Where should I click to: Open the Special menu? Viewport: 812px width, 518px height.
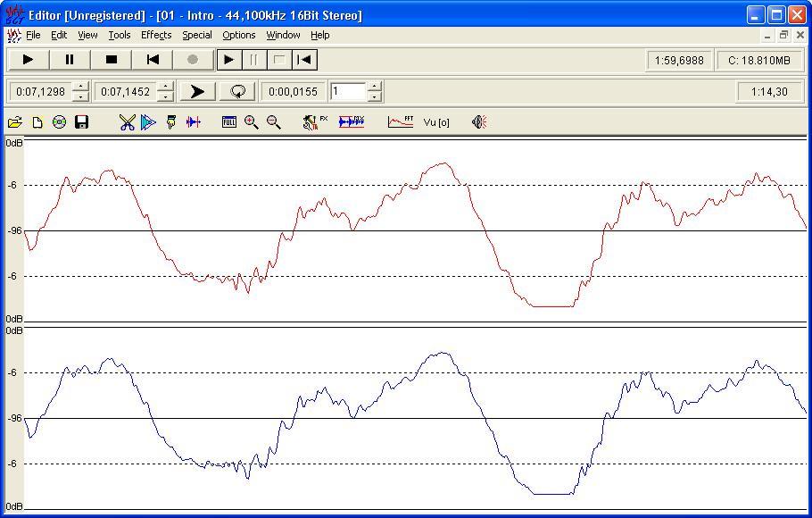click(197, 35)
